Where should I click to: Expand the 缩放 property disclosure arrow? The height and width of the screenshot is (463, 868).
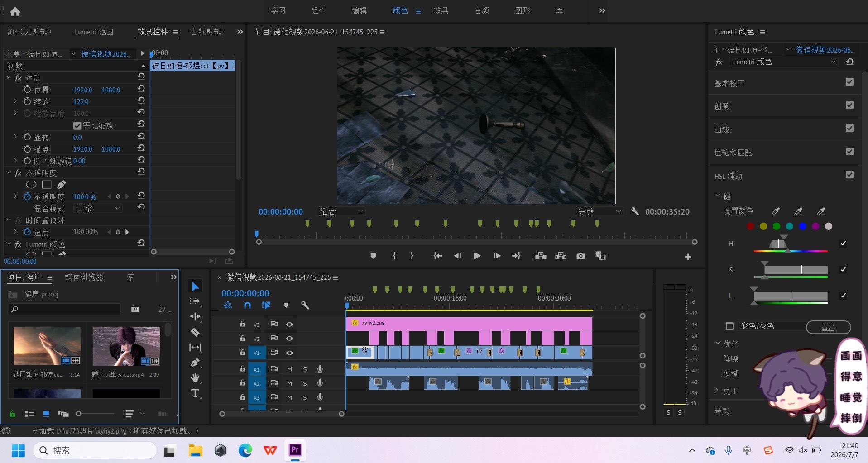pos(15,101)
